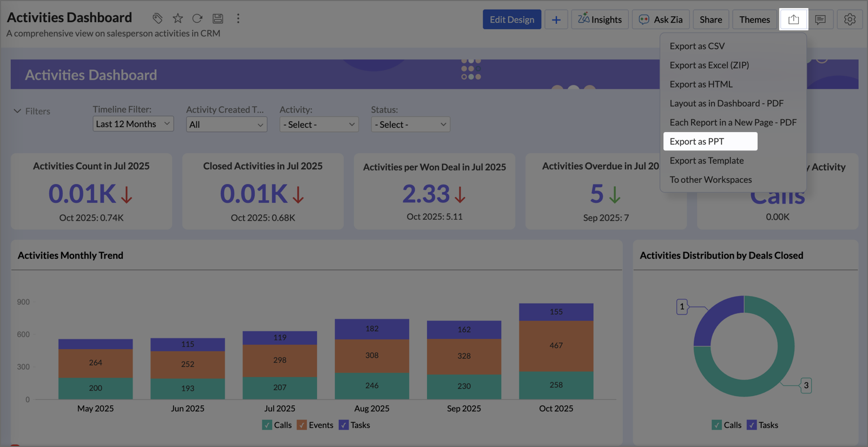
Task: Open the three-dot more options menu
Action: 238,18
